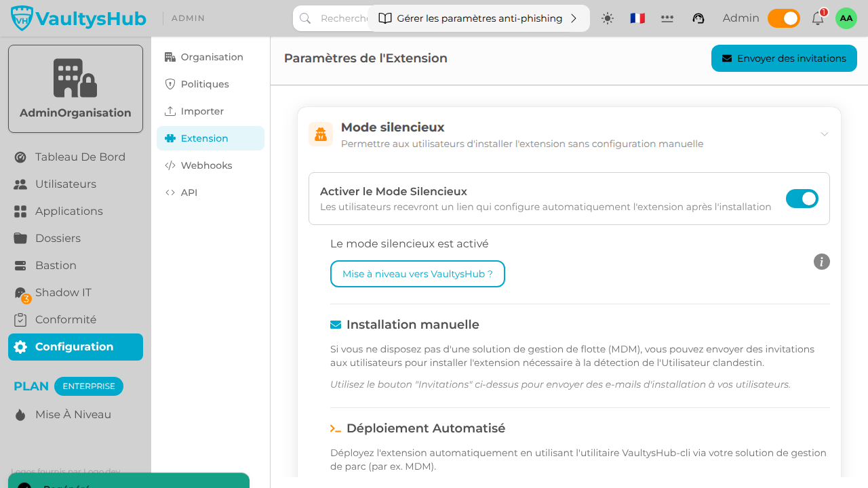Open the Organisation settings tab

(210, 57)
